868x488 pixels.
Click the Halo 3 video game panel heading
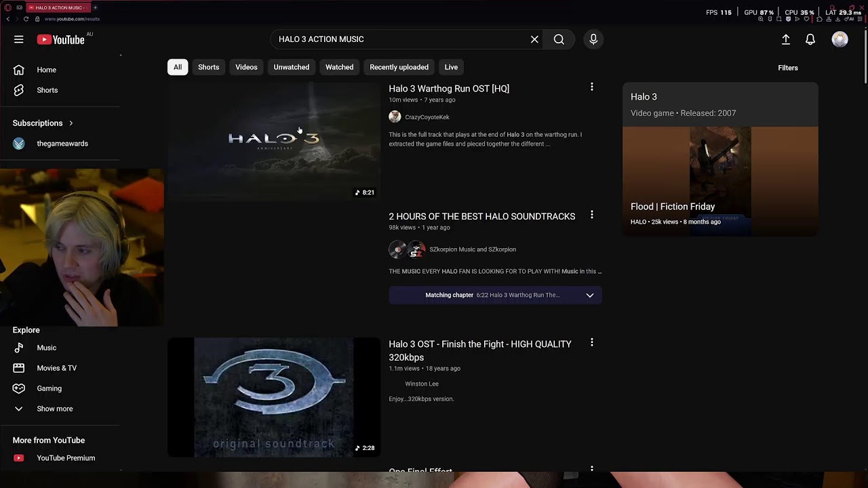pos(644,97)
